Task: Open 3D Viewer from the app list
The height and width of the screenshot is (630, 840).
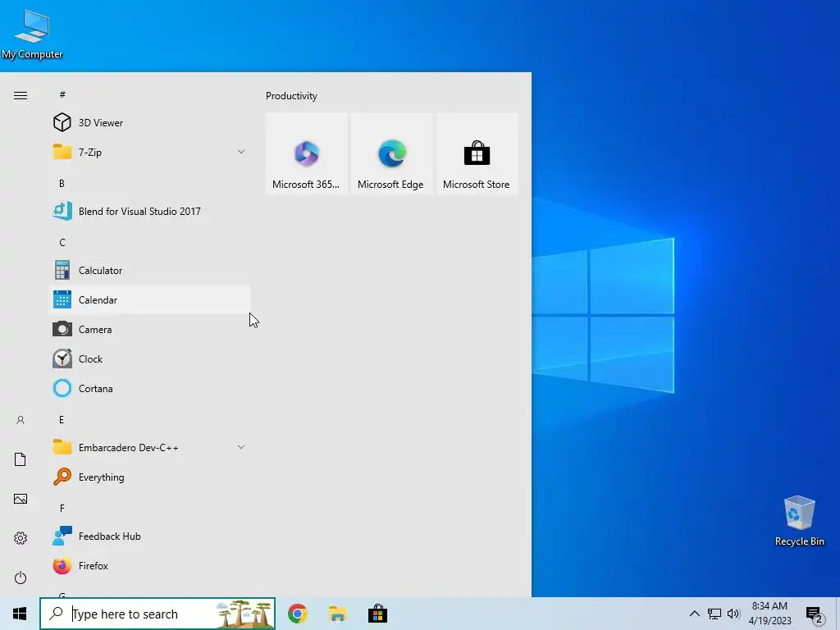Action: coord(150,123)
